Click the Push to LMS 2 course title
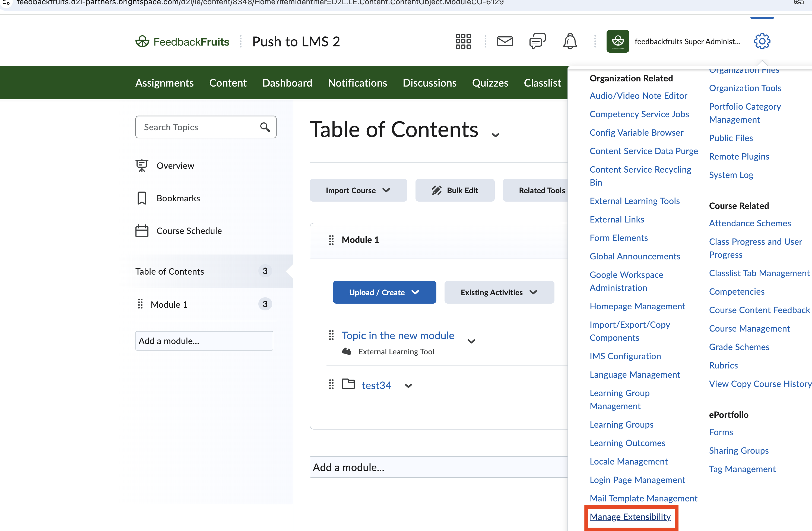Viewport: 812px width, 531px height. pos(296,42)
